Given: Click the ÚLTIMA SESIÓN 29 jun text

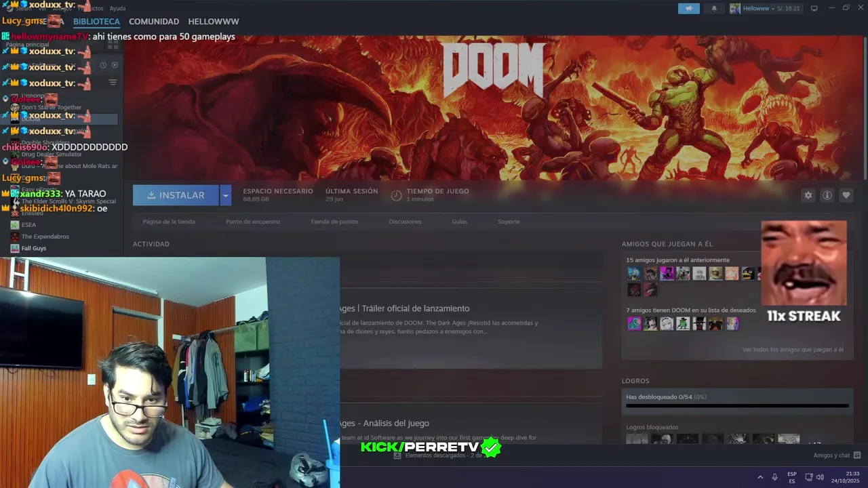Looking at the screenshot, I should point(351,195).
